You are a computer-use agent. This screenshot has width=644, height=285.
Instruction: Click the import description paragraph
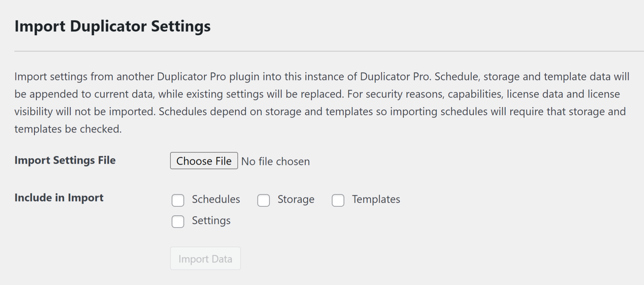[x=321, y=102]
